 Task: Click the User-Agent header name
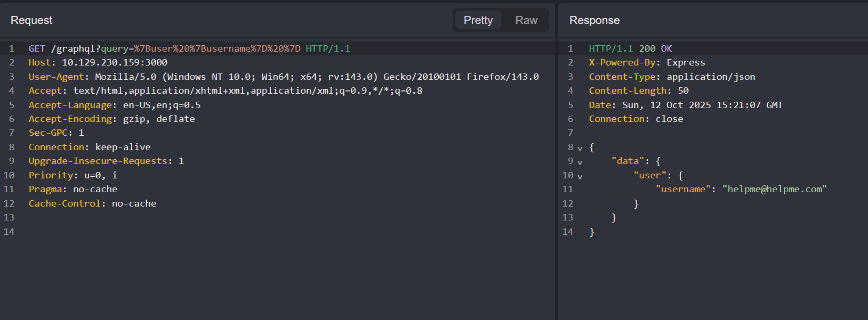pos(56,77)
